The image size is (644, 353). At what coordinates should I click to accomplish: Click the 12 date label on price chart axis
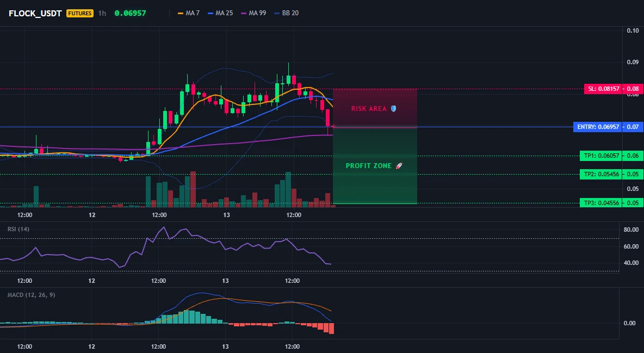(91, 215)
